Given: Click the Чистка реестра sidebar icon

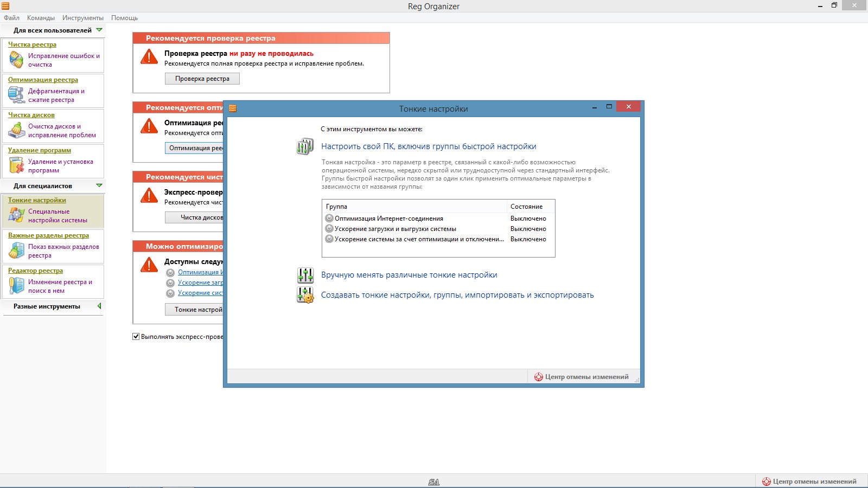Looking at the screenshot, I should [16, 60].
